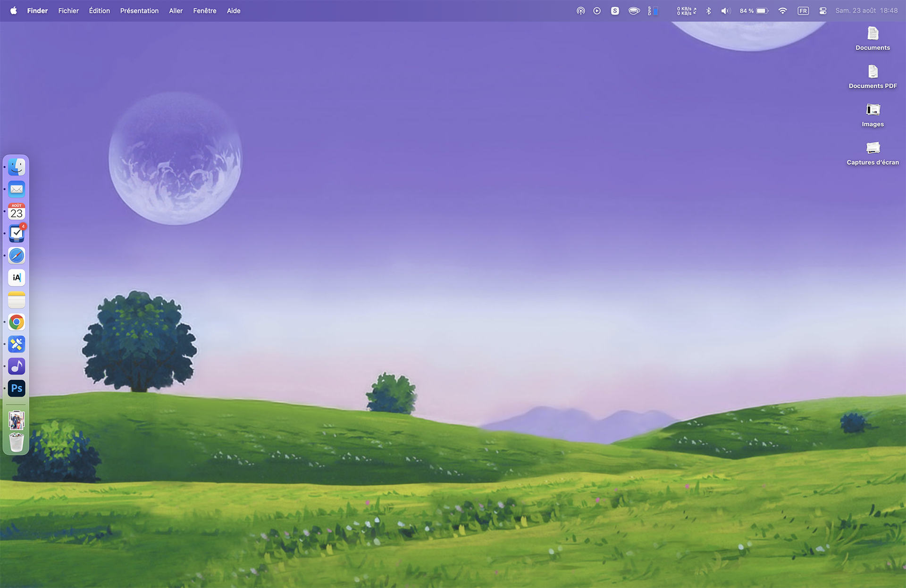Open the Aller menu
The height and width of the screenshot is (588, 906).
point(176,10)
